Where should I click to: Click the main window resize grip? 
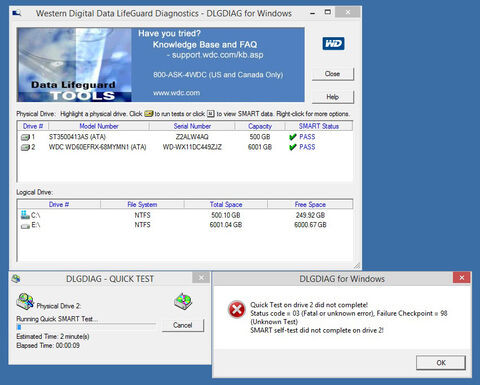click(357, 265)
